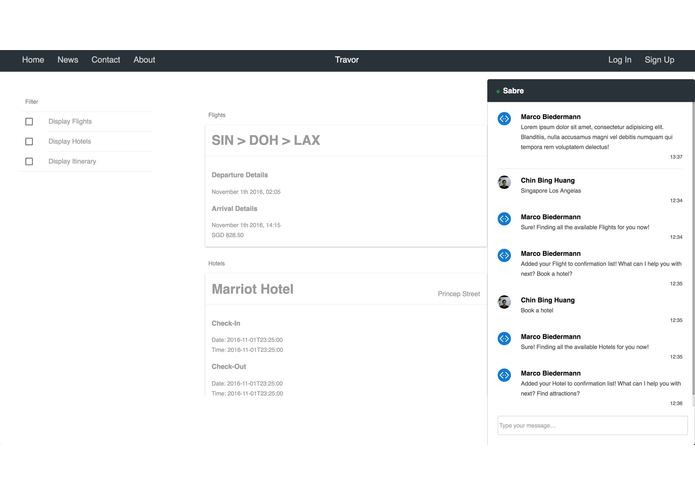Enable the Display Flights checkbox
The height and width of the screenshot is (494, 695).
29,121
